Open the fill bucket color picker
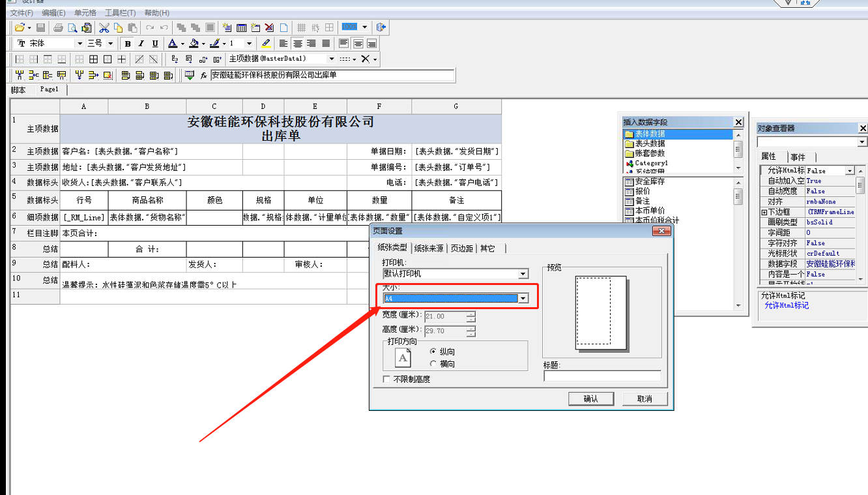Image resolution: width=868 pixels, height=495 pixels. coord(194,44)
